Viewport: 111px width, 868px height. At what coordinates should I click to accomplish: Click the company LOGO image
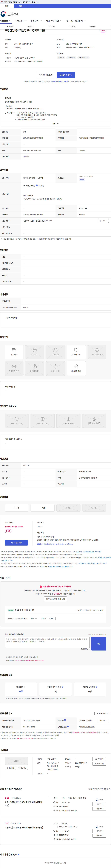click(16, 761)
